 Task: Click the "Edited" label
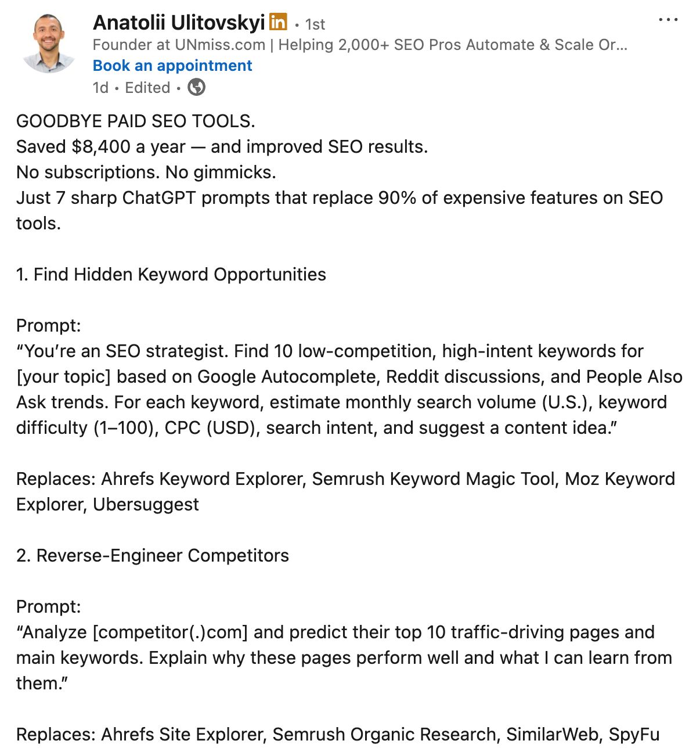(x=147, y=87)
